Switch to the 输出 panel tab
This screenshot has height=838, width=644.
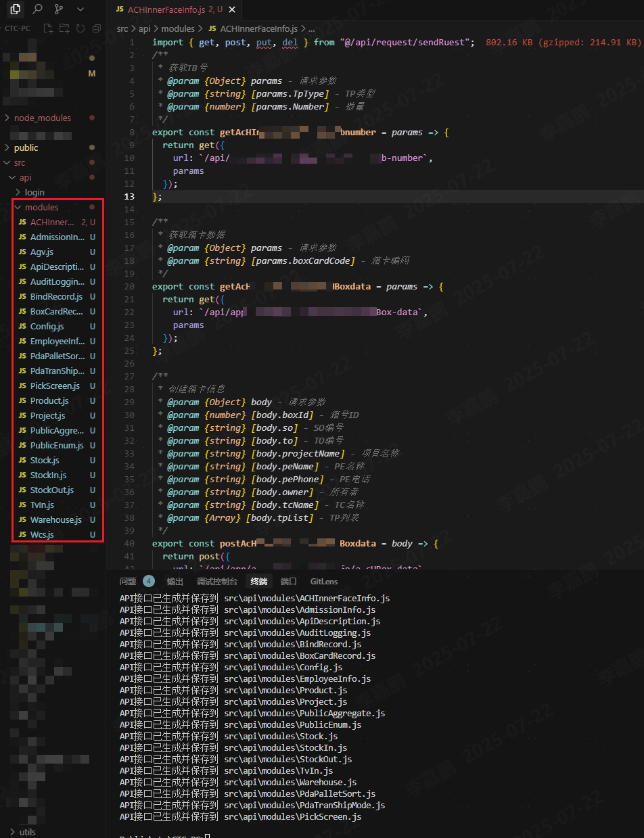pos(175,581)
